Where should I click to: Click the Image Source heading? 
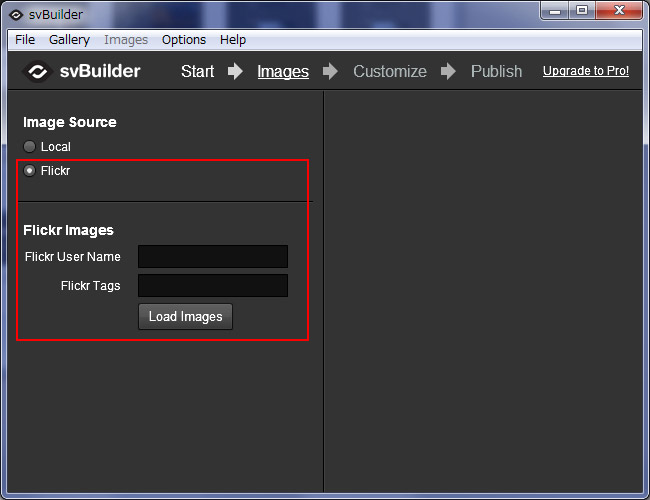pyautogui.click(x=70, y=122)
